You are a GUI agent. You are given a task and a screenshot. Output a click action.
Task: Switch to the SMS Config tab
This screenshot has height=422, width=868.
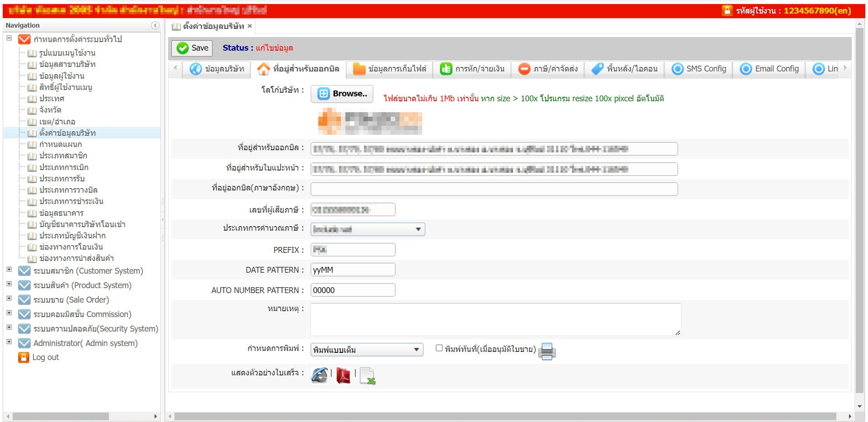tap(699, 69)
